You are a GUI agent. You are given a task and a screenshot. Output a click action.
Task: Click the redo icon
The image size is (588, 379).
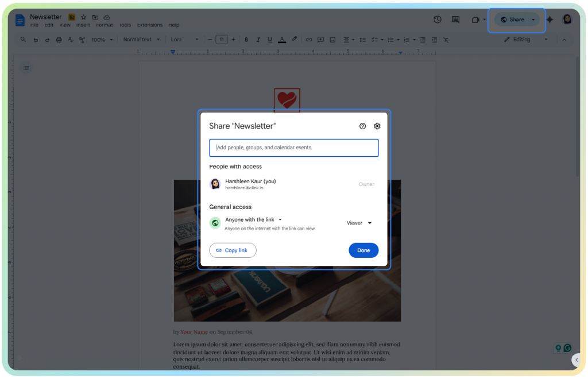pos(47,40)
